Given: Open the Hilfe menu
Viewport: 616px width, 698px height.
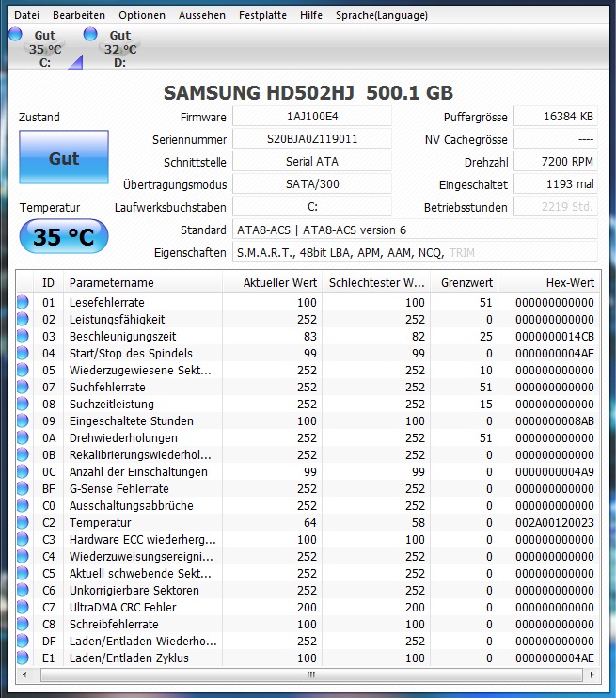Looking at the screenshot, I should tap(310, 15).
